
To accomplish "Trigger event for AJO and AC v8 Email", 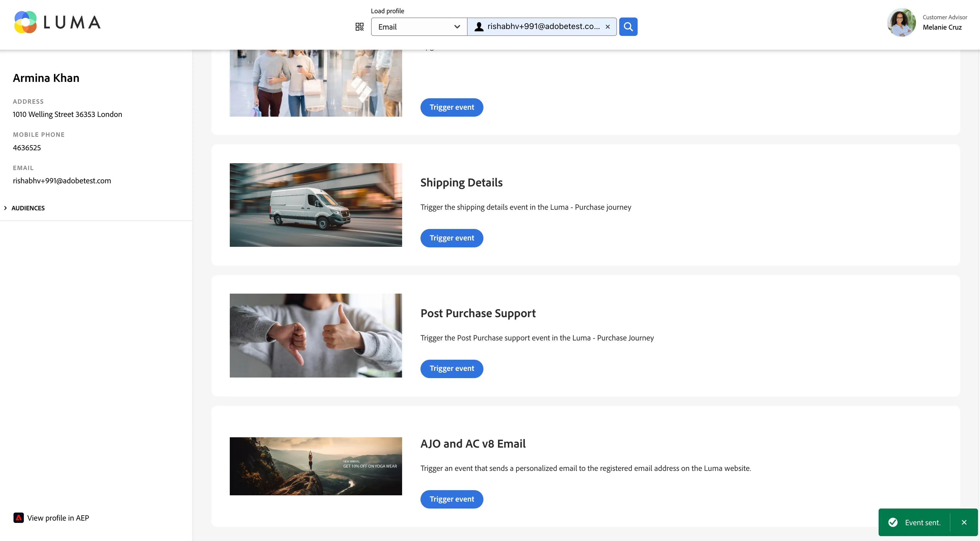I will 452,499.
